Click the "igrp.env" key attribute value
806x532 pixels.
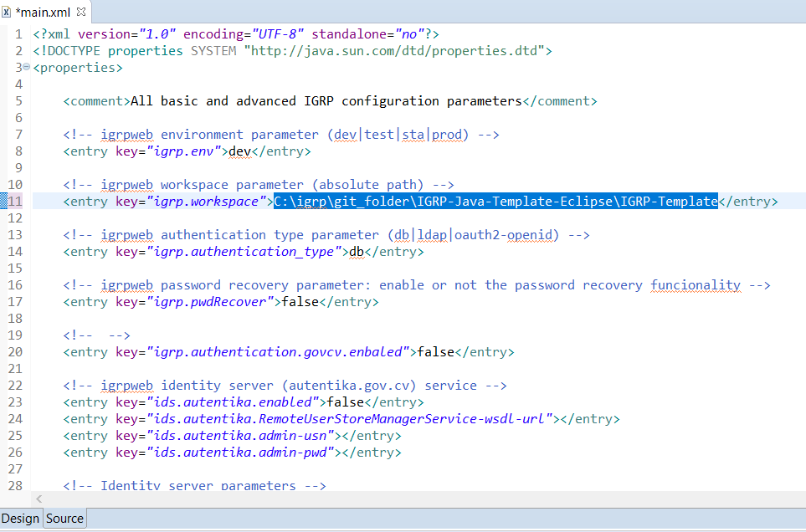pos(187,151)
